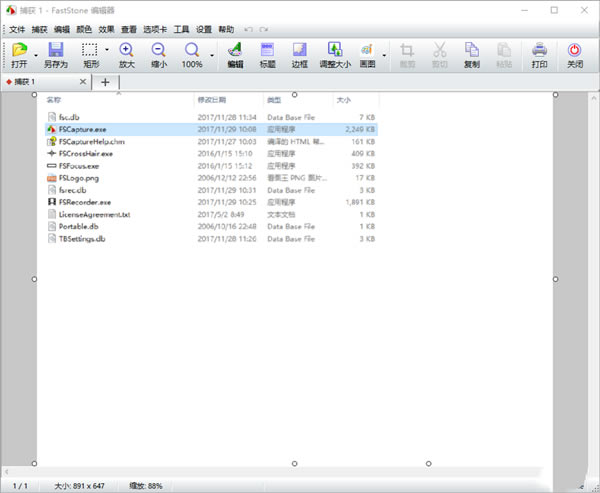Click the 类型 column header
This screenshot has height=493, width=600.
tap(274, 100)
